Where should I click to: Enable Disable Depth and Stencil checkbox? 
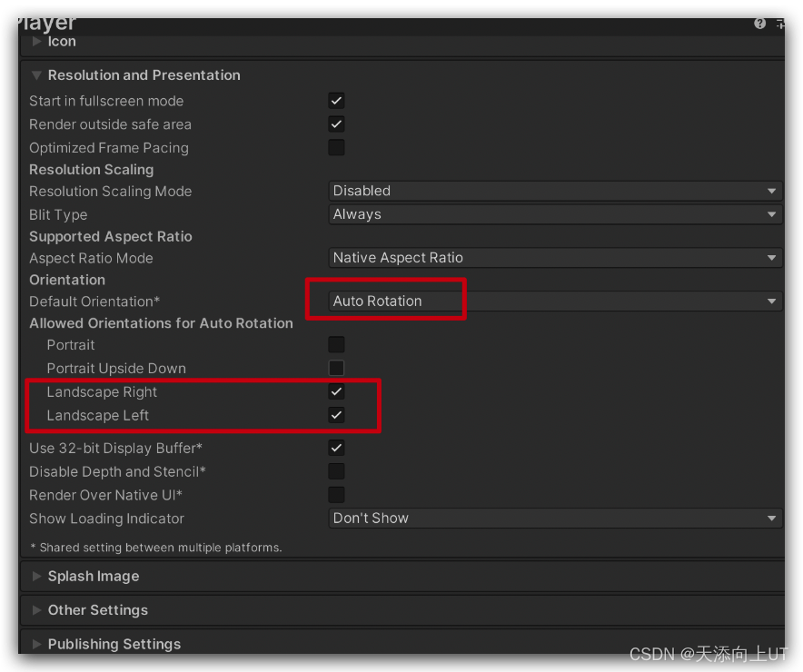[x=336, y=472]
